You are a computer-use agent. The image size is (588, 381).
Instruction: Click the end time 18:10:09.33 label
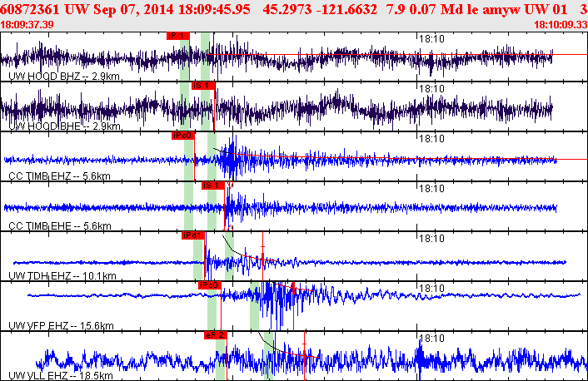(561, 25)
